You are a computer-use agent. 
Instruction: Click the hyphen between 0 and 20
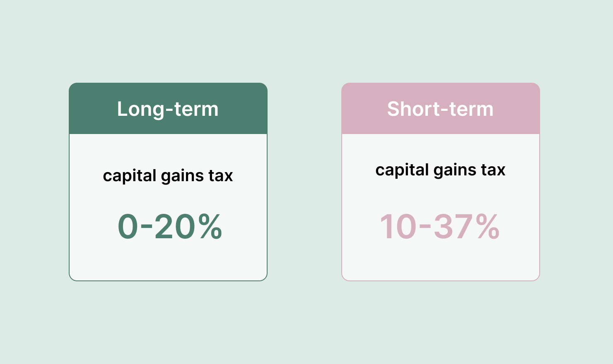(147, 227)
